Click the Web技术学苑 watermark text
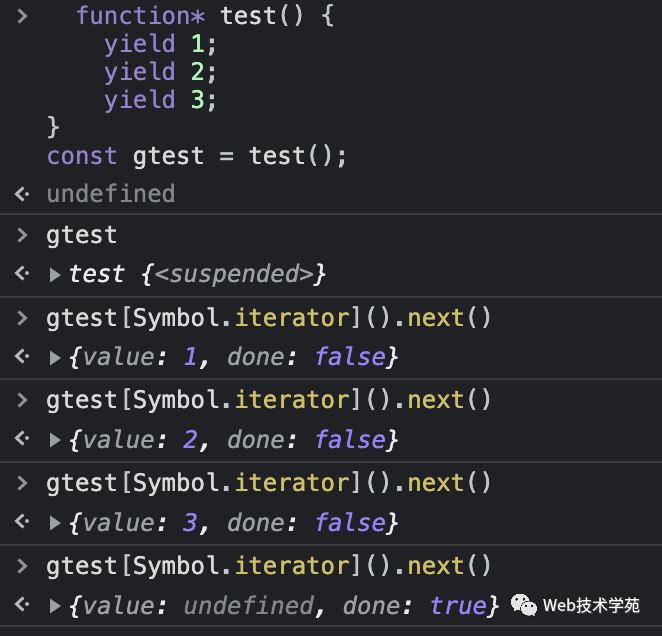Screen dimensions: 662x636 (591, 606)
